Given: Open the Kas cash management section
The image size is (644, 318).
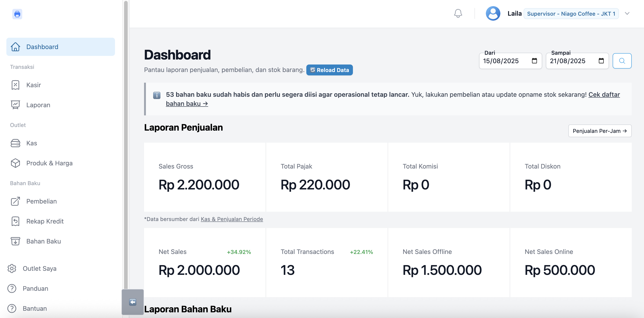Looking at the screenshot, I should click(32, 143).
